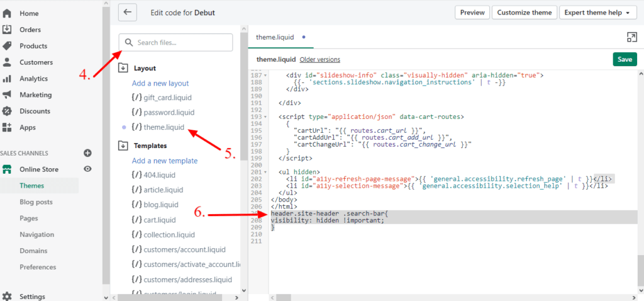Go back using the left arrow button
This screenshot has width=644, height=301.
pos(127,13)
